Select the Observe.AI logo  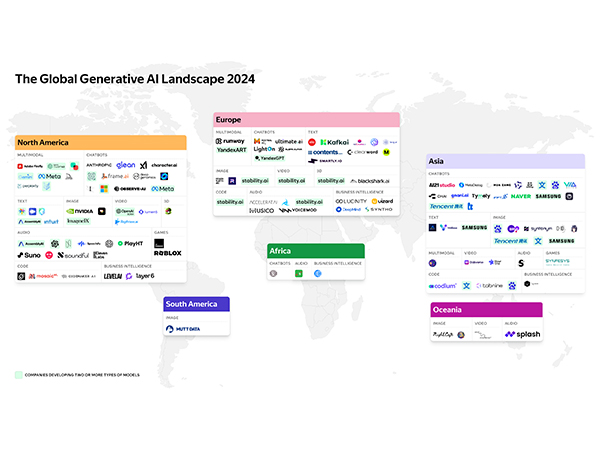click(x=130, y=189)
